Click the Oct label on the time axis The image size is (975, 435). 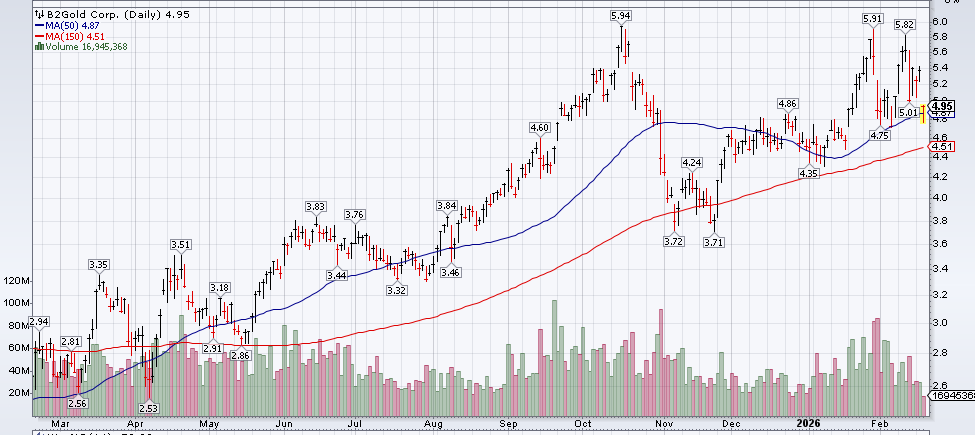pyautogui.click(x=584, y=424)
